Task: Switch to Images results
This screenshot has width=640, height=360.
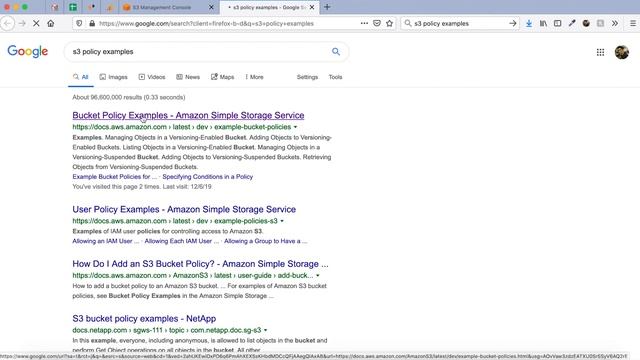Action: click(113, 77)
